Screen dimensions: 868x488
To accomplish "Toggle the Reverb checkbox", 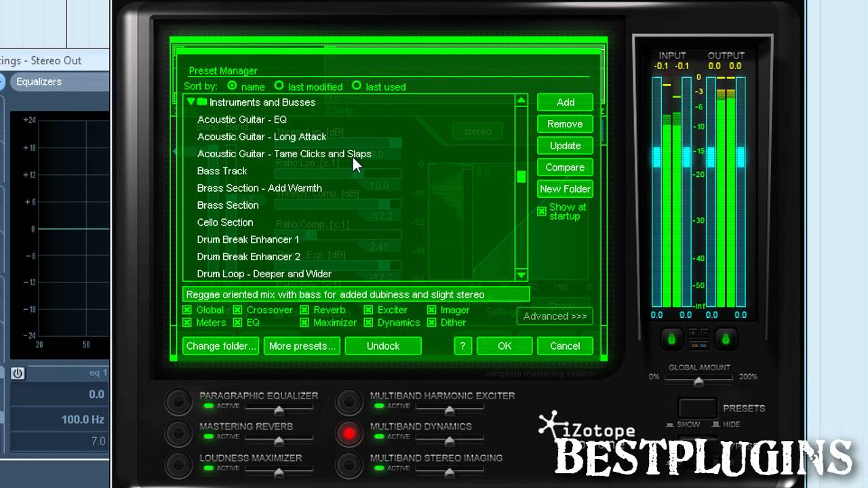I will click(304, 310).
